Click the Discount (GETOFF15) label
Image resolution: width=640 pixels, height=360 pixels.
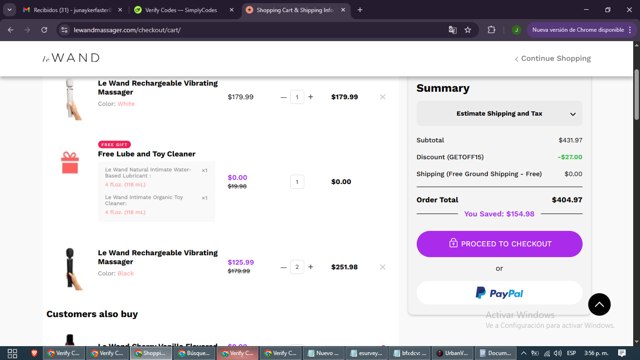pos(450,157)
